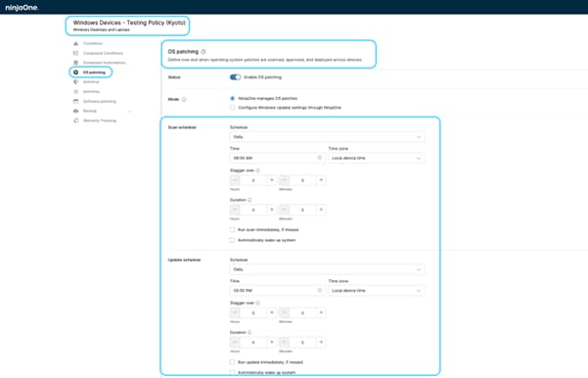Increase Scan schedule Duration minutes
The image size is (588, 378).
(x=321, y=210)
